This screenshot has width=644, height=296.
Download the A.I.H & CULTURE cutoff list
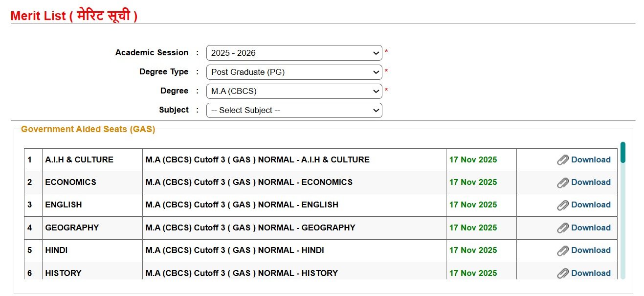591,159
